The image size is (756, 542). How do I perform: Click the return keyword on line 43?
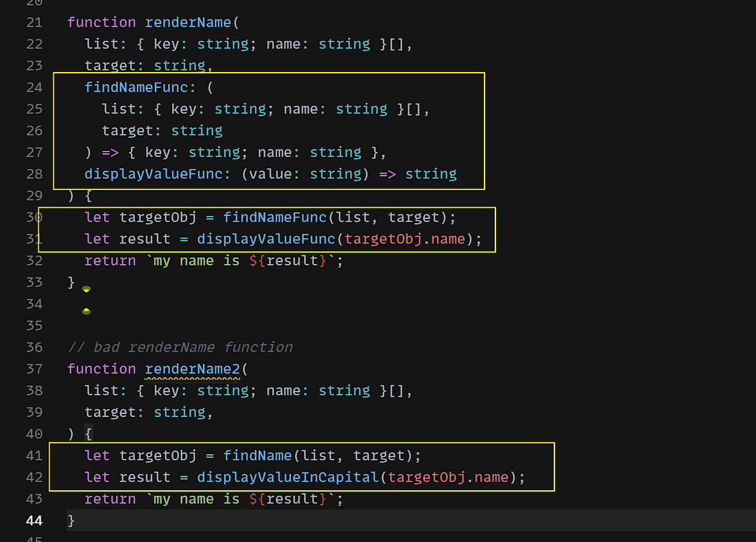pyautogui.click(x=110, y=499)
